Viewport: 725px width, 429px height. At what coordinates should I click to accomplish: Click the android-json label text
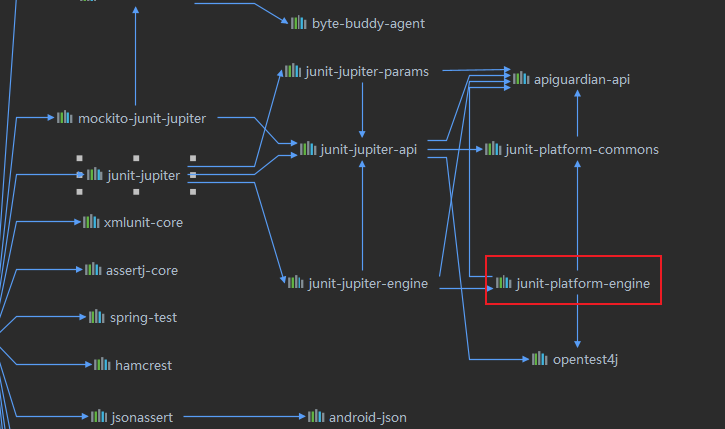[367, 417]
